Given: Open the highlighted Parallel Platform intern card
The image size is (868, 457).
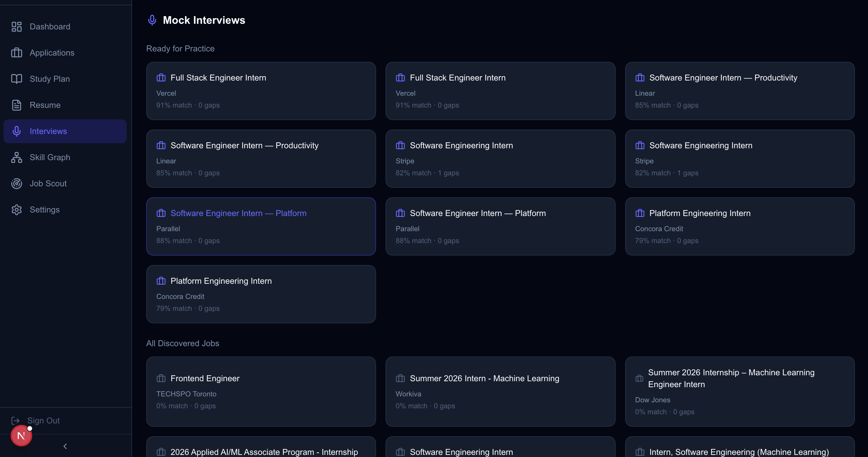Looking at the screenshot, I should [261, 226].
